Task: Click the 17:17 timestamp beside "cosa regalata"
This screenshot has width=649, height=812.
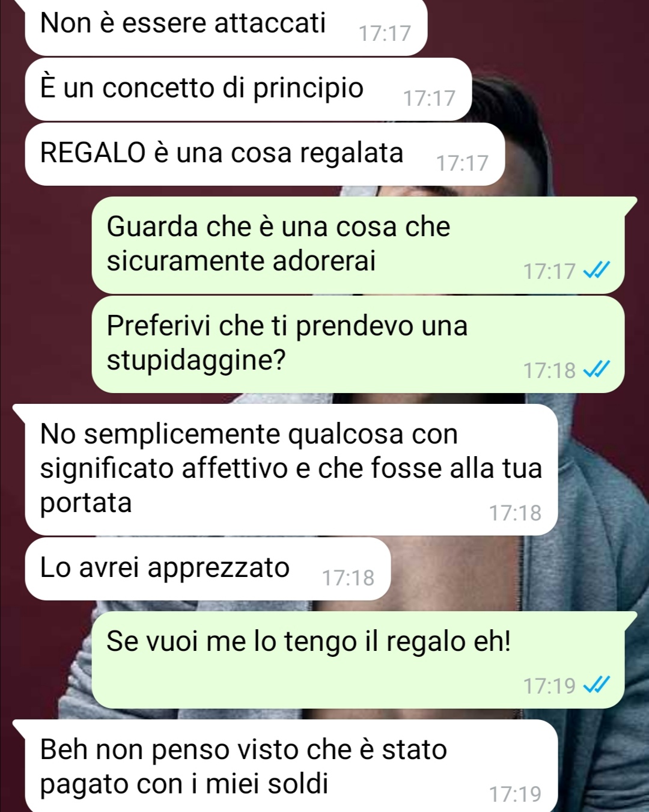Action: tap(462, 163)
